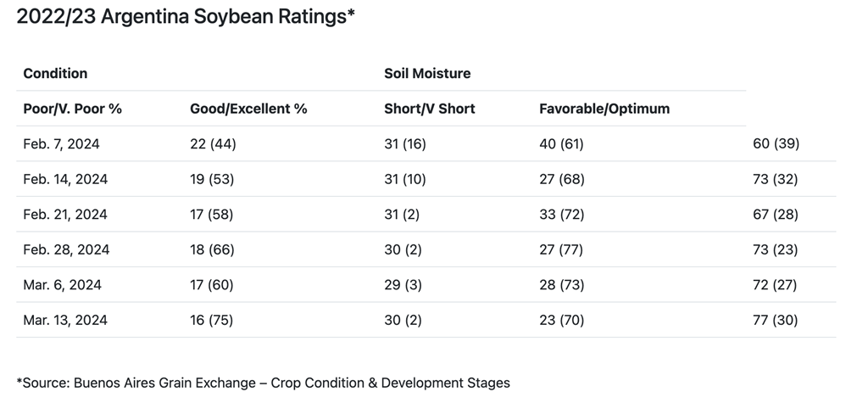Screen dimensions: 868x403
Task: Select the Feb. 14, 2024 row label
Action: tap(65, 180)
